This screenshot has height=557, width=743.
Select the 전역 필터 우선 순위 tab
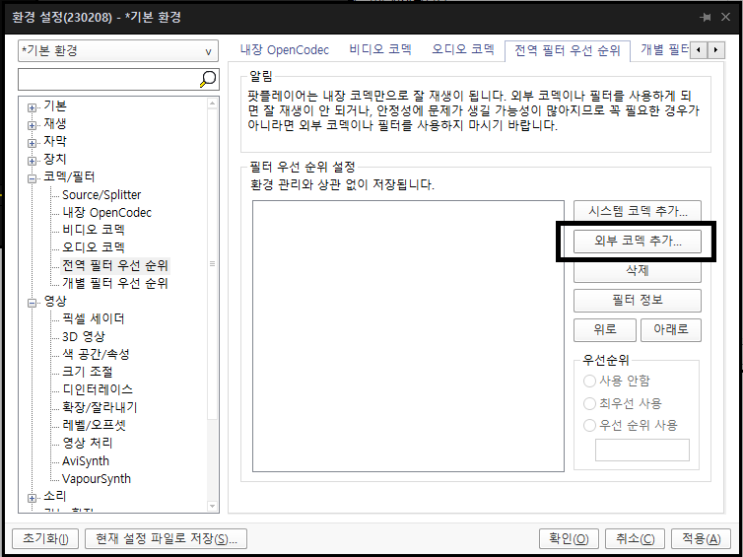coord(567,50)
